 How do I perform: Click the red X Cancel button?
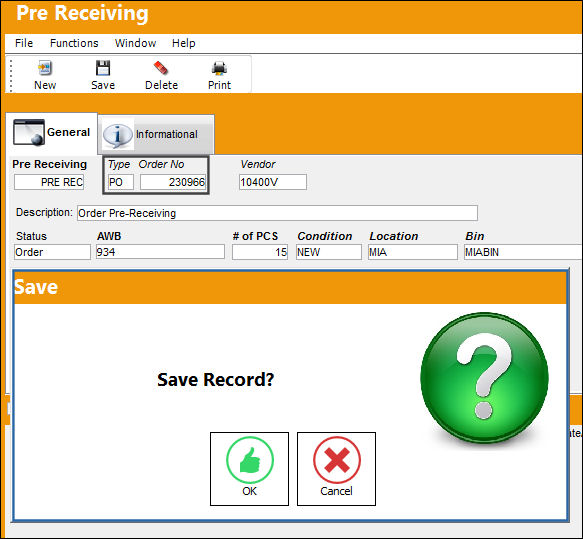click(336, 469)
